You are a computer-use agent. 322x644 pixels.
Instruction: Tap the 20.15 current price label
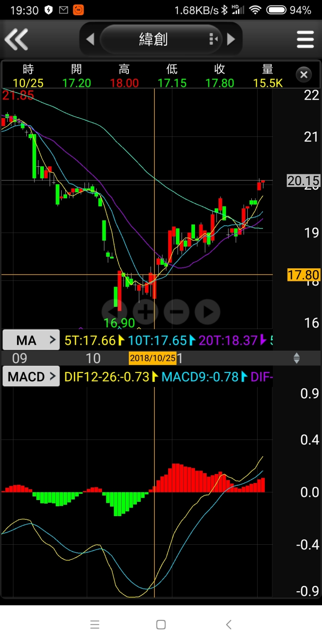304,181
